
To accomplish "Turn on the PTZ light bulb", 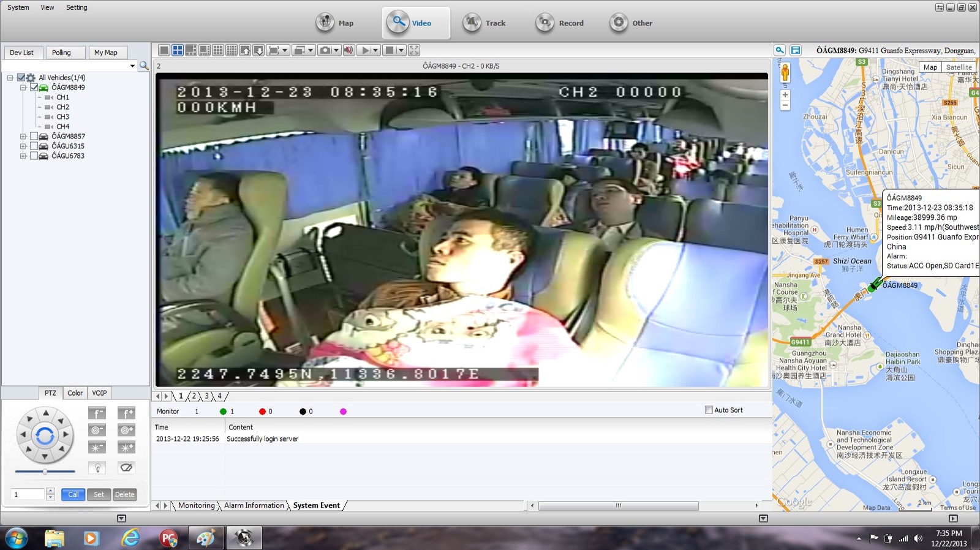I will point(97,468).
